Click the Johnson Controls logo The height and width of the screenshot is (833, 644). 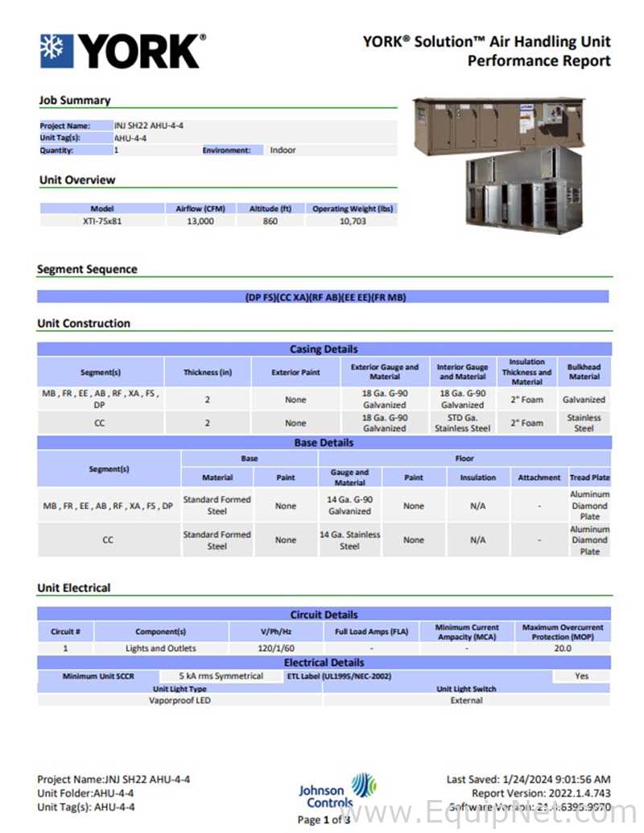click(337, 792)
